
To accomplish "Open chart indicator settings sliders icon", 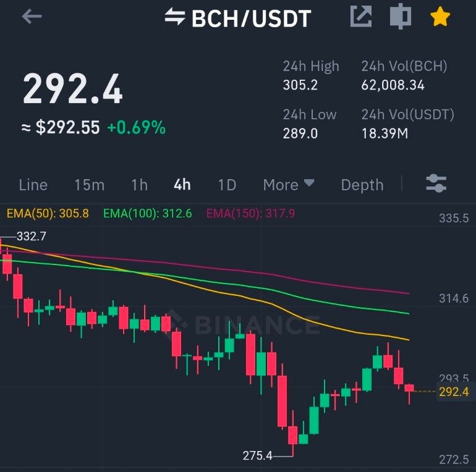I will [436, 183].
